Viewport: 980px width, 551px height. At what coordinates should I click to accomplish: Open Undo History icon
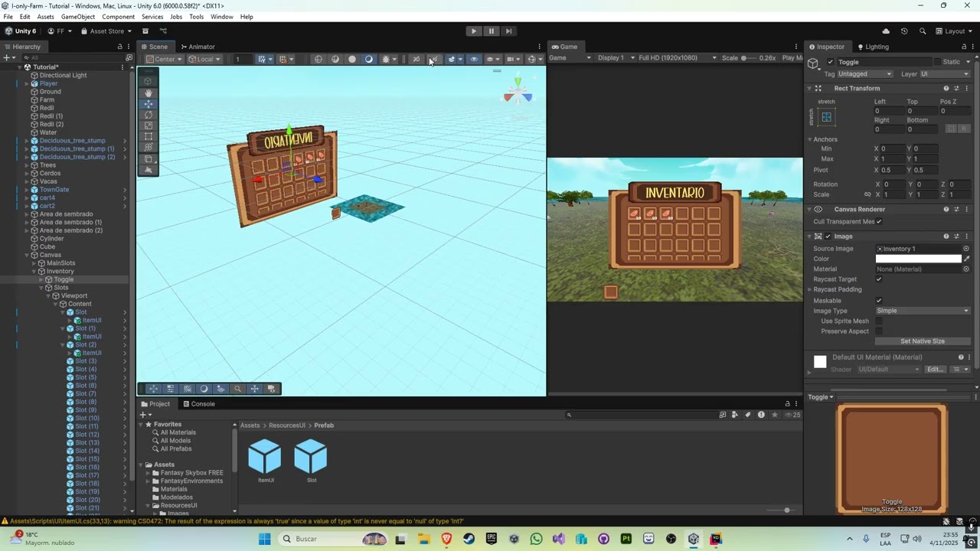tap(904, 31)
